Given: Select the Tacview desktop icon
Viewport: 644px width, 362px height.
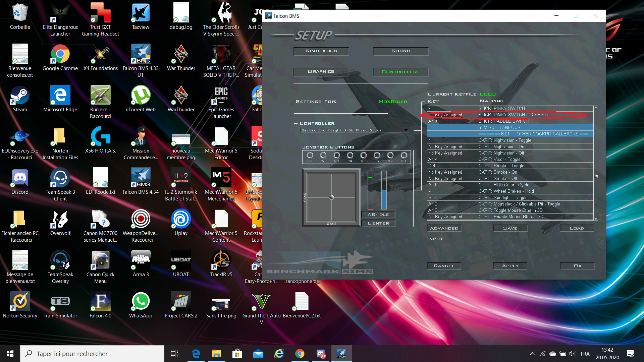Looking at the screenshot, I should 141,17.
